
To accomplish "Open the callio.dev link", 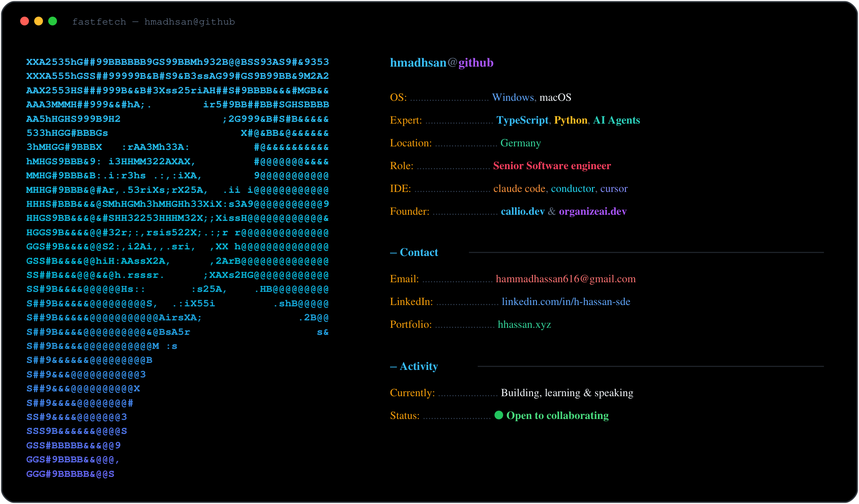I will [x=522, y=211].
